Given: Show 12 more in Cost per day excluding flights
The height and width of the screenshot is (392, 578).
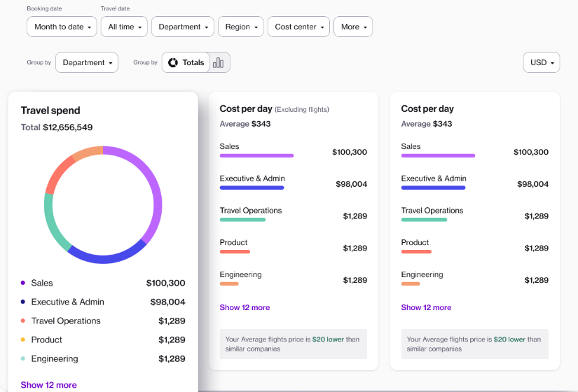Looking at the screenshot, I should (245, 307).
